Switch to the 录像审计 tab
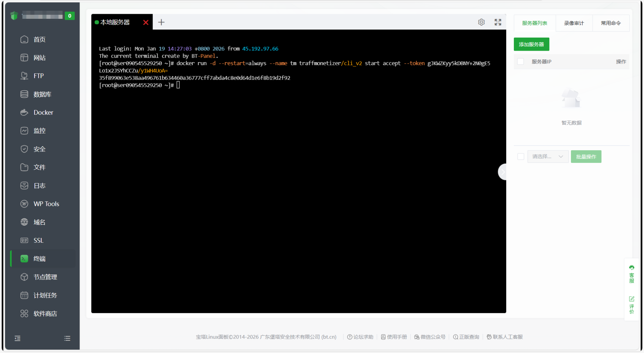 coord(574,23)
